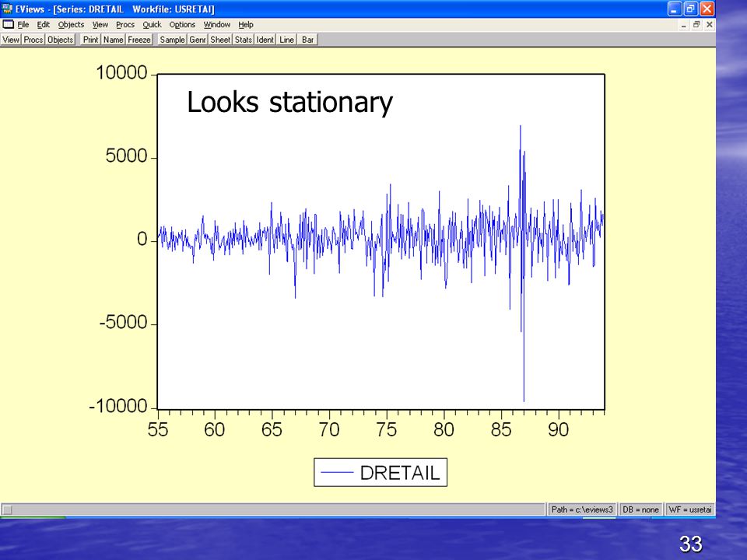The width and height of the screenshot is (747, 560).
Task: Click the 10000 y-axis label
Action: (121, 73)
